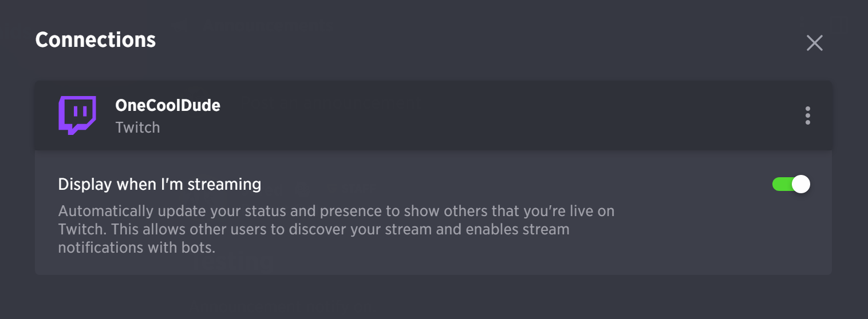Open the three-dot menu for OneCoolDude

pos(807,115)
